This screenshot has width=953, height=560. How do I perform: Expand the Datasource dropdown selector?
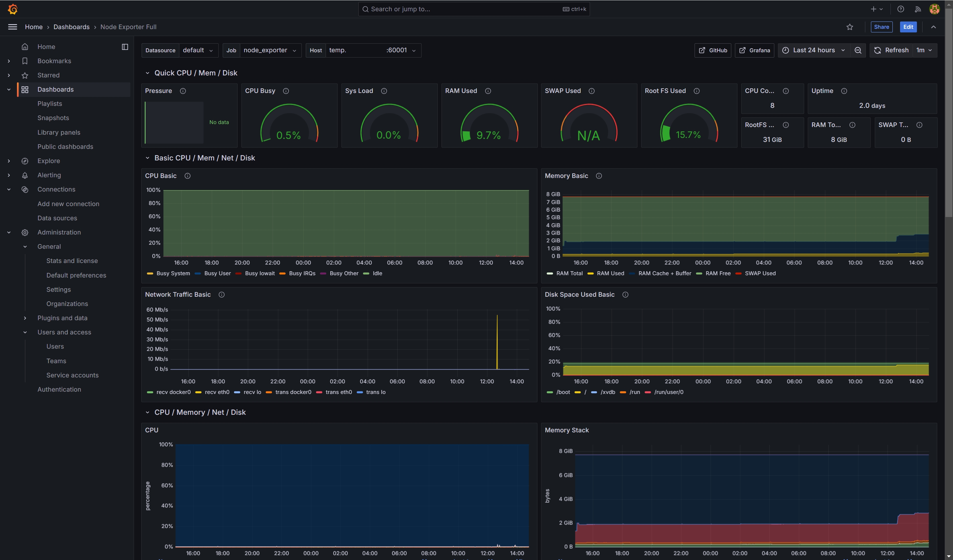coord(198,50)
